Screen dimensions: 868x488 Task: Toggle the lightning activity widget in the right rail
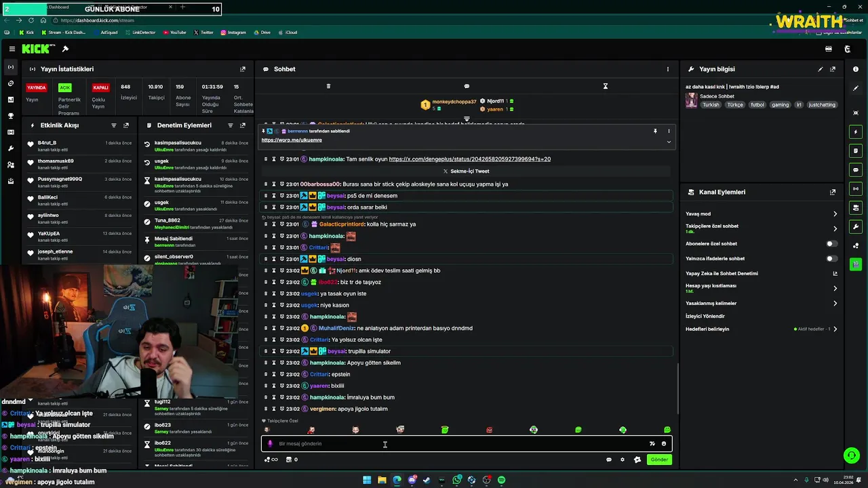(856, 131)
